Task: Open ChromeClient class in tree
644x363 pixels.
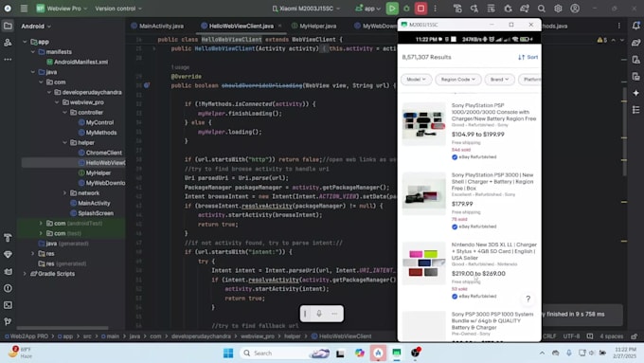Action: (x=103, y=153)
